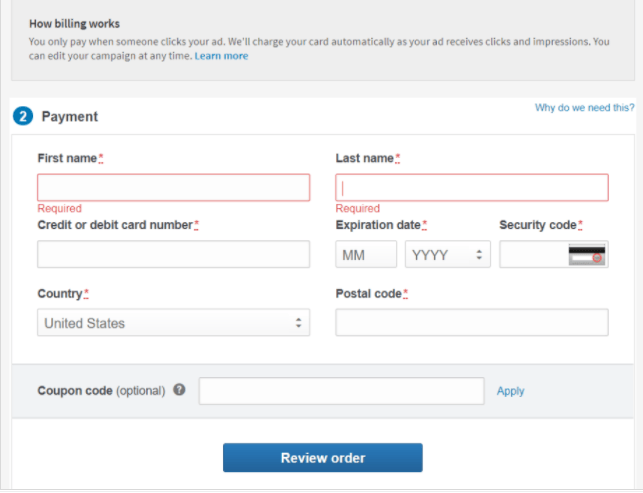The height and width of the screenshot is (493, 643).
Task: Click the step 2 circle icon
Action: coord(22,116)
